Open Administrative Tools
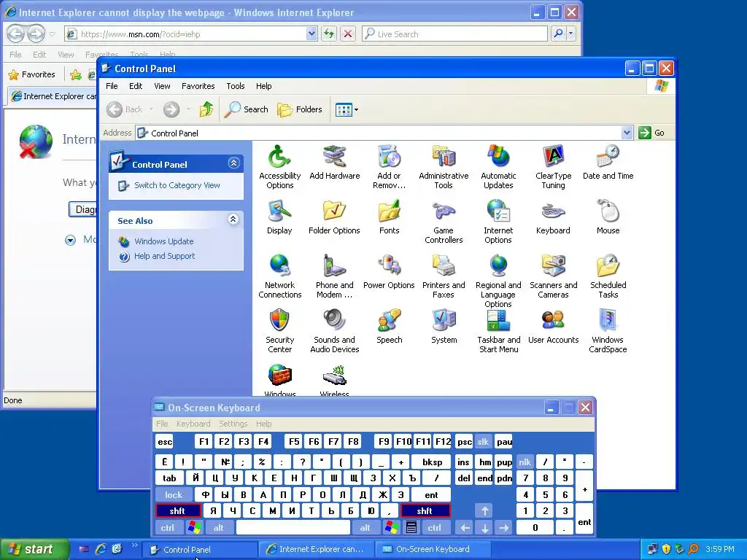Screen dimensions: 747x560 pyautogui.click(x=444, y=167)
